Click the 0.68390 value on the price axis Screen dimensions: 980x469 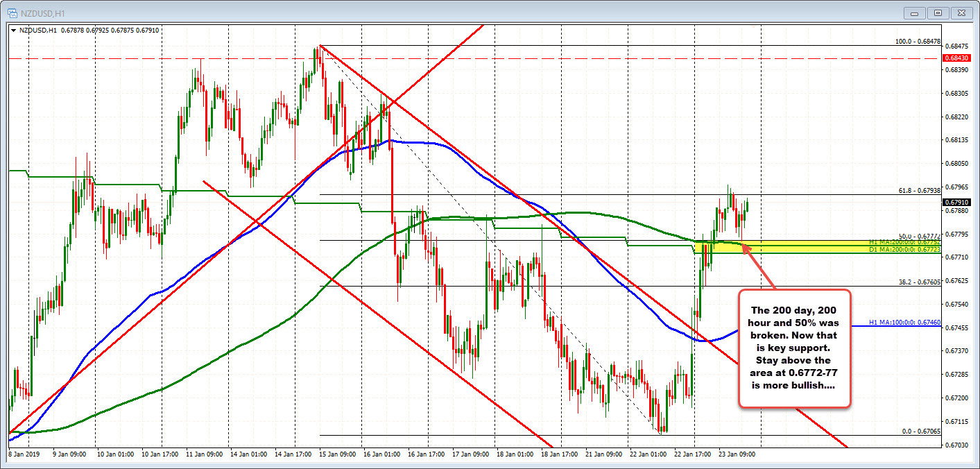958,69
